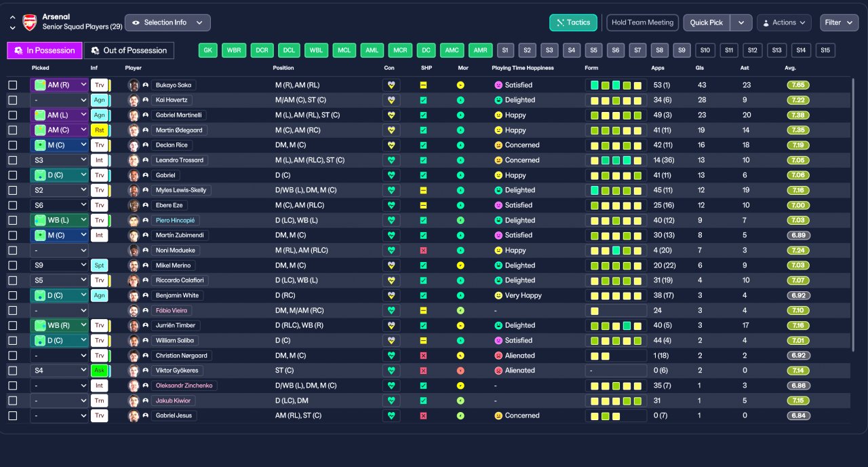The height and width of the screenshot is (467, 868).
Task: Click Martin Ødegaard's Rst info badge
Action: coord(100,130)
